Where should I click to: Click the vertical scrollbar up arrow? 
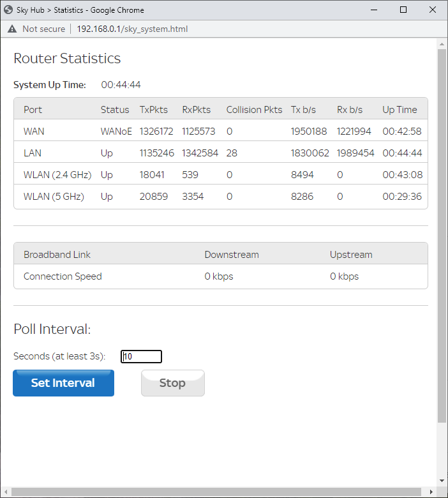442,44
